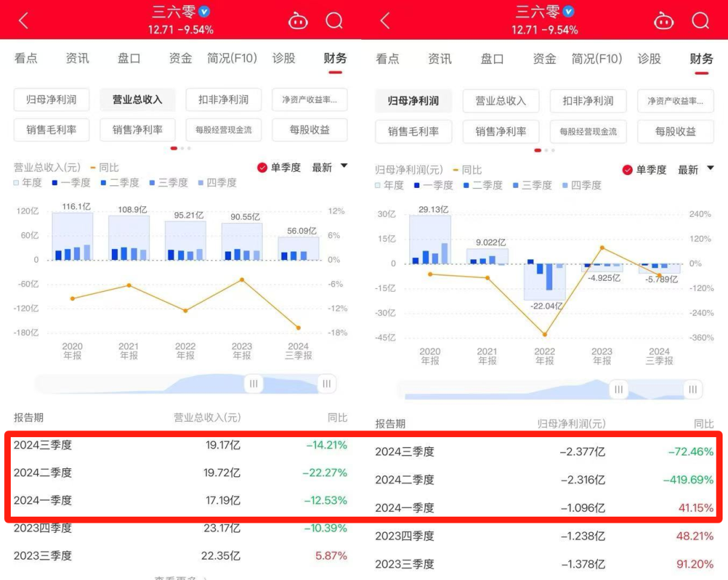Select 每股经营现金流 button in left panel
728x580 pixels.
point(224,130)
